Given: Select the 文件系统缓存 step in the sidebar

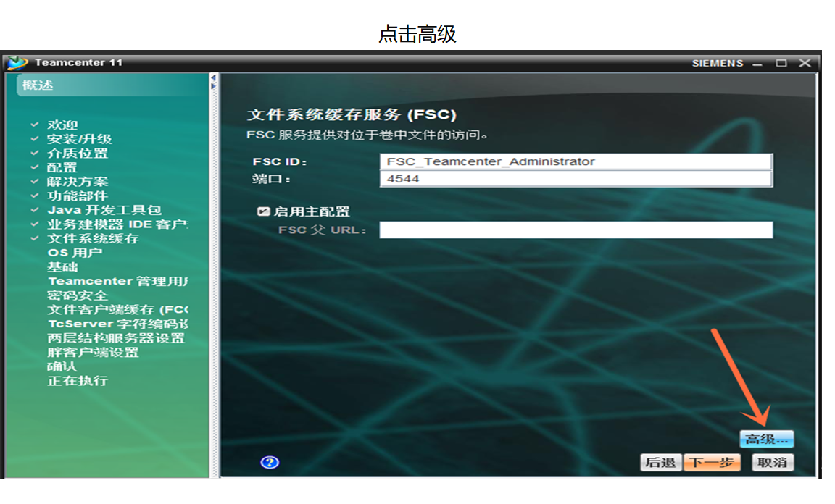Looking at the screenshot, I should [94, 238].
